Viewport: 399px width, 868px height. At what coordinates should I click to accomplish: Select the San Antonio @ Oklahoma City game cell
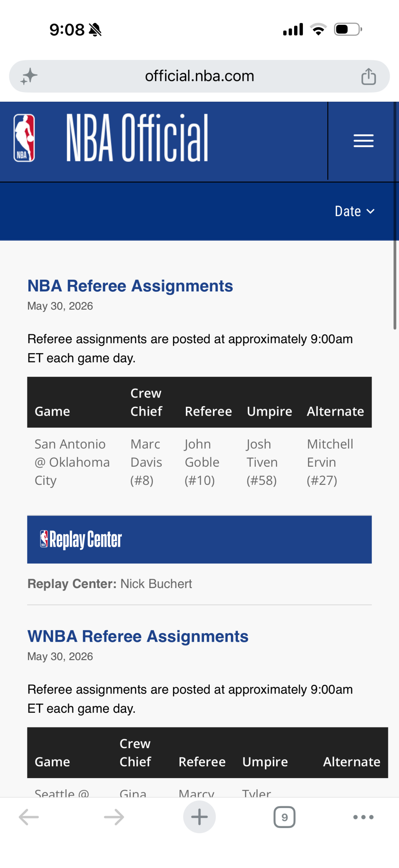pyautogui.click(x=72, y=462)
